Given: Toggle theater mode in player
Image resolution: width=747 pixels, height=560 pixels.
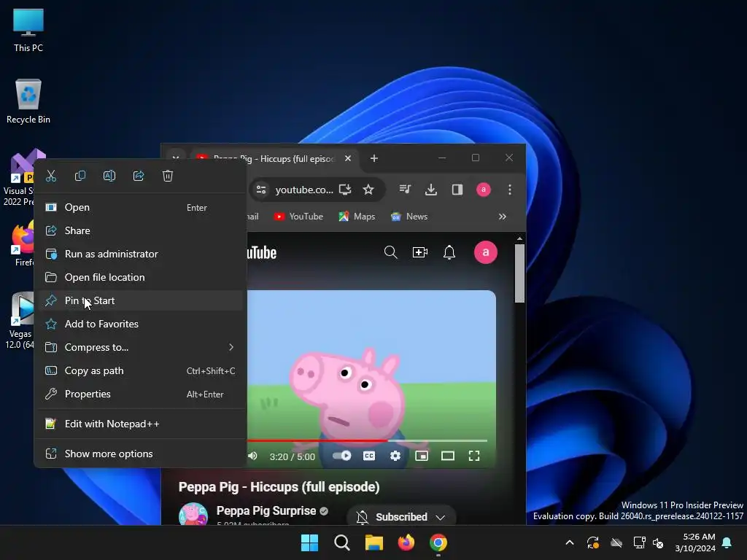Looking at the screenshot, I should coord(448,456).
